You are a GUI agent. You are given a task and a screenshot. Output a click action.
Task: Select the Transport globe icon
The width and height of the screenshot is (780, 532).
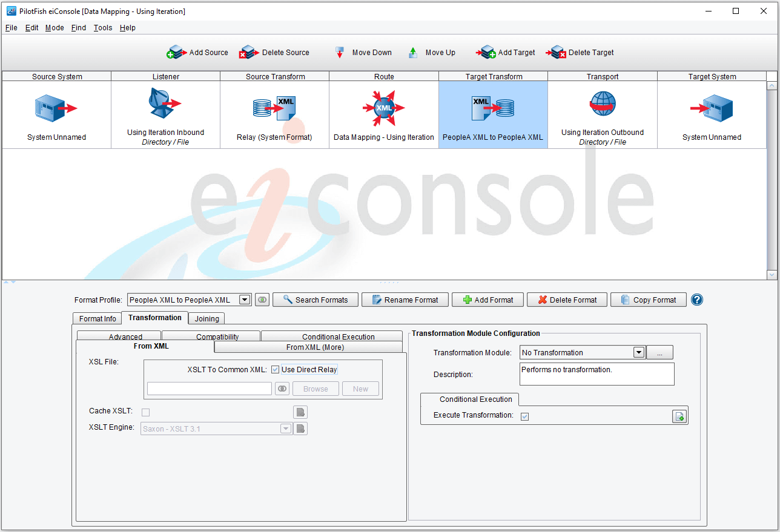coord(603,105)
